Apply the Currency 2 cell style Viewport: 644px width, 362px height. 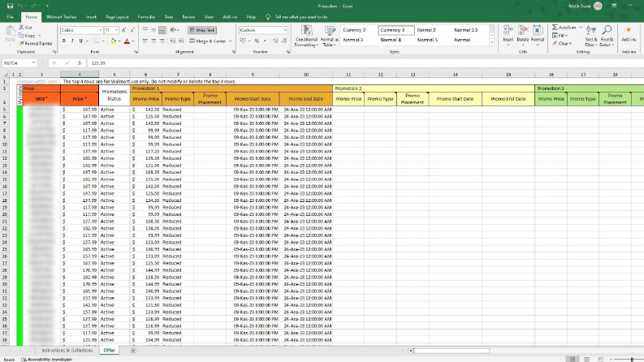coord(359,30)
